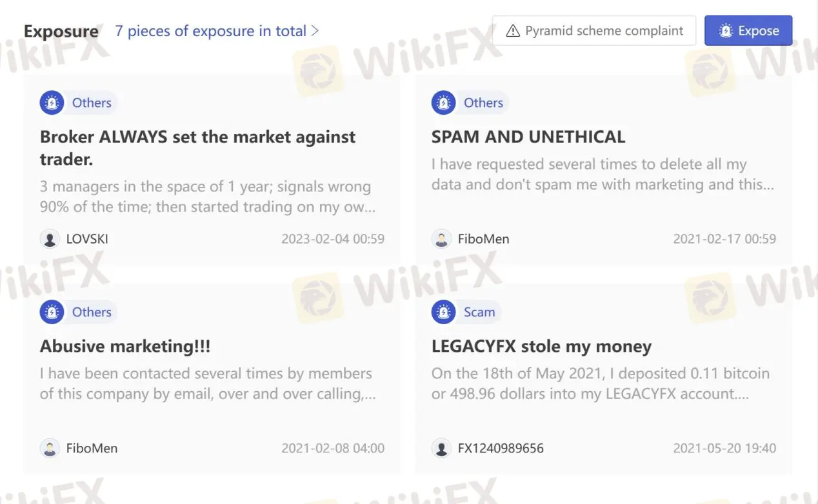The width and height of the screenshot is (818, 504).
Task: Select the Others tag on the Abusive marketing card
Action: coord(92,312)
